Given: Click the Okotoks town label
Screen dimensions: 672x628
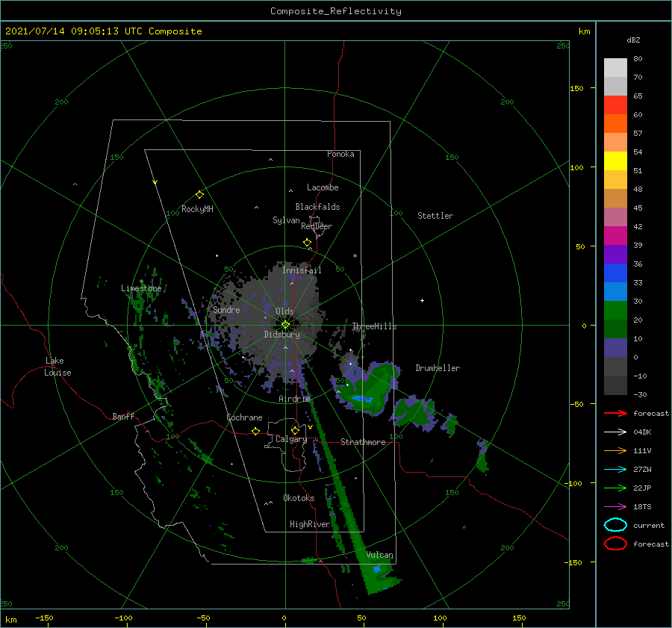Looking at the screenshot, I should (299, 498).
